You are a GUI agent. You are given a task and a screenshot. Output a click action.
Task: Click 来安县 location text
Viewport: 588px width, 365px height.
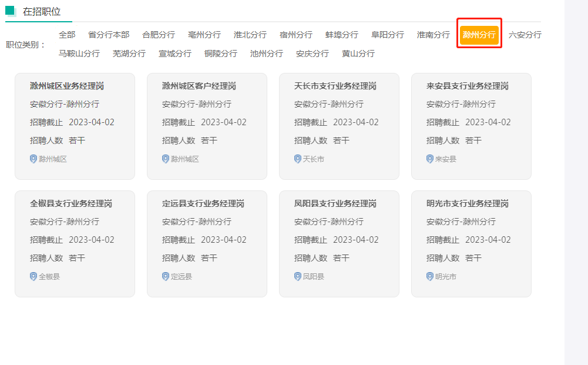pyautogui.click(x=445, y=159)
